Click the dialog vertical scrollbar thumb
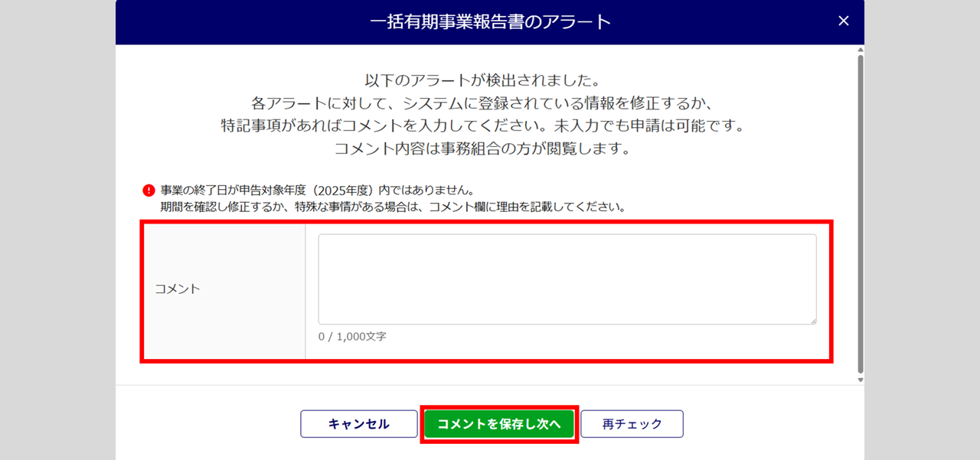 tap(861, 214)
